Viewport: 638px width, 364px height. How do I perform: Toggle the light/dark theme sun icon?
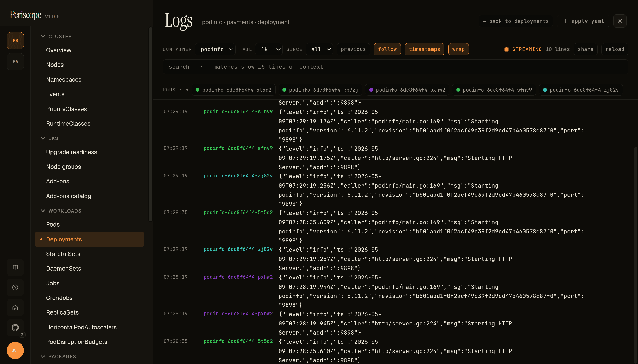(620, 21)
